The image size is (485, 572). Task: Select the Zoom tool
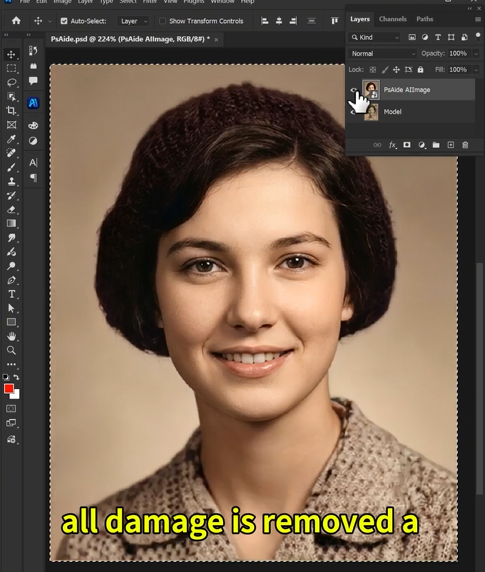[x=11, y=350]
